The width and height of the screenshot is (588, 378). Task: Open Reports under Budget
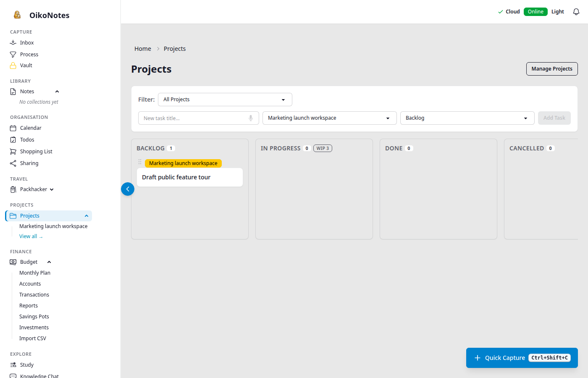pyautogui.click(x=29, y=306)
